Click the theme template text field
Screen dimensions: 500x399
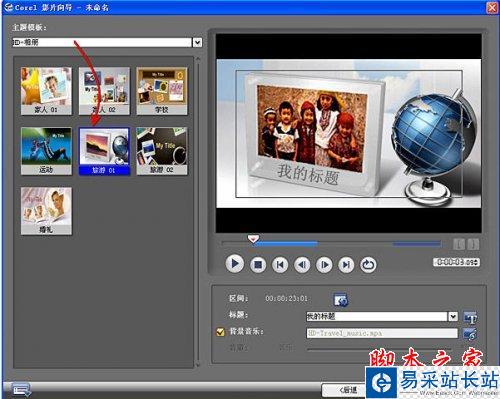pos(102,42)
